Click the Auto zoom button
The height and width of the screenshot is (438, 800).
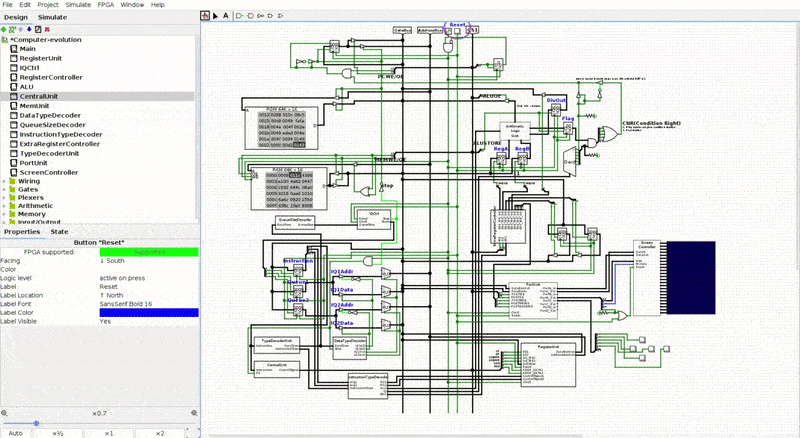click(x=15, y=433)
